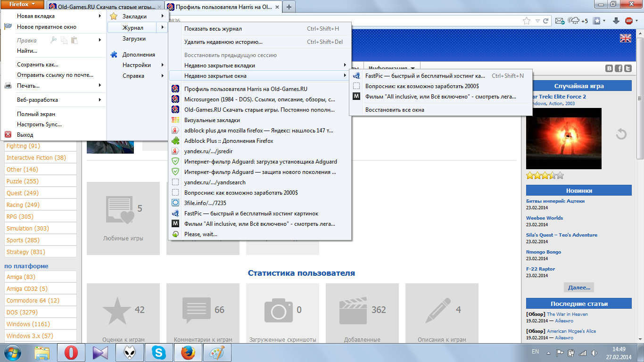
Task: Open the orange Firefox menu button
Action: click(23, 5)
